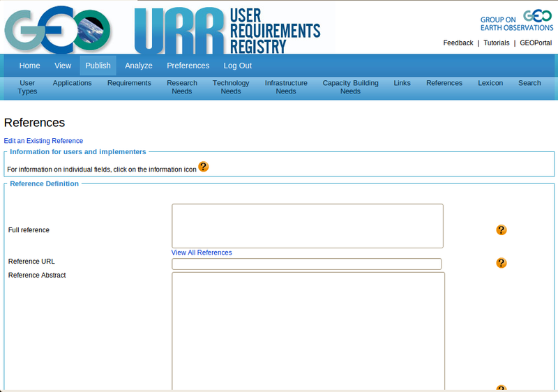Open the Publish menu
This screenshot has height=392, width=558.
(98, 66)
